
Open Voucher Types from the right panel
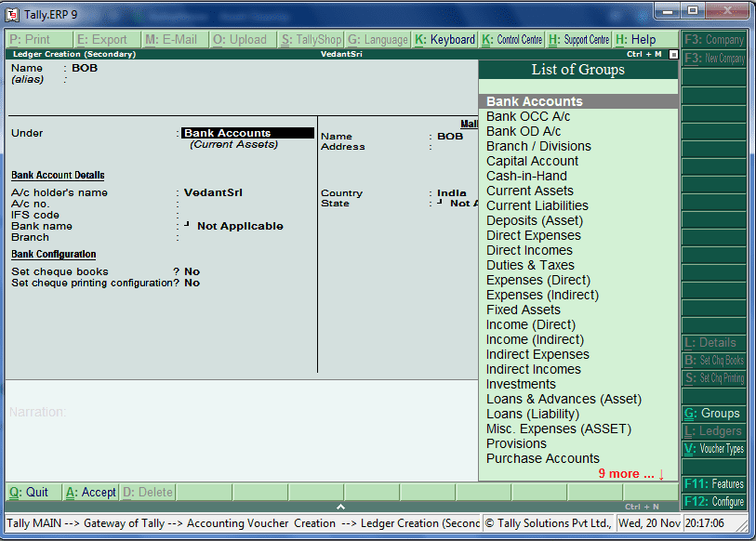click(714, 449)
